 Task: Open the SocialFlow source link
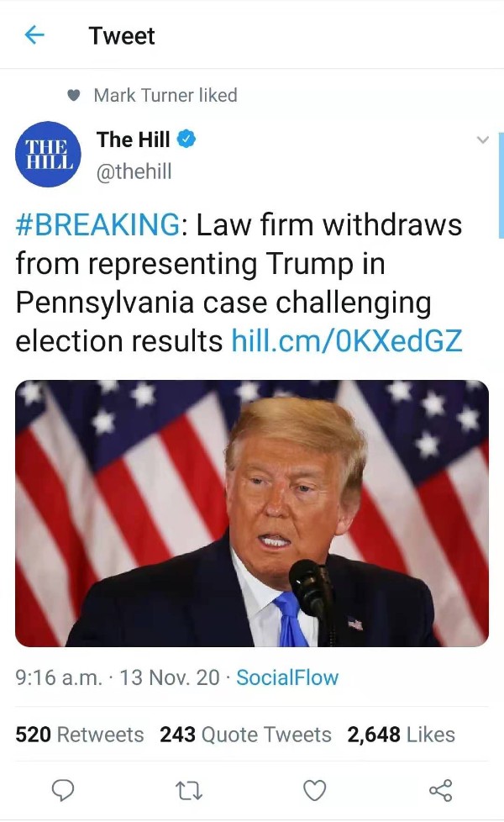tap(287, 677)
